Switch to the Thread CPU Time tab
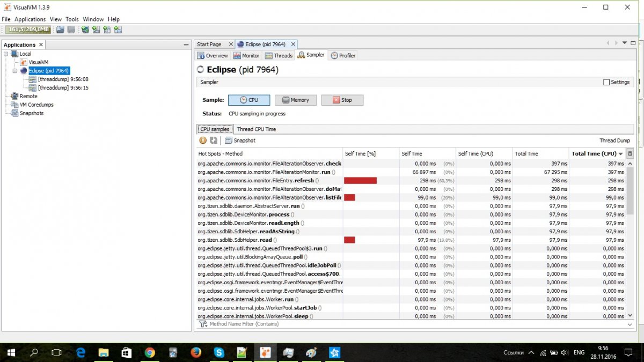This screenshot has height=362, width=644. point(257,129)
